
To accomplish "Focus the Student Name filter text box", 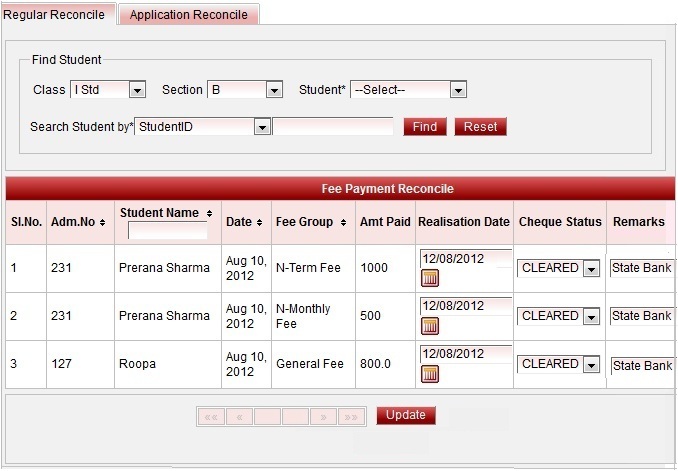I will tap(167, 231).
